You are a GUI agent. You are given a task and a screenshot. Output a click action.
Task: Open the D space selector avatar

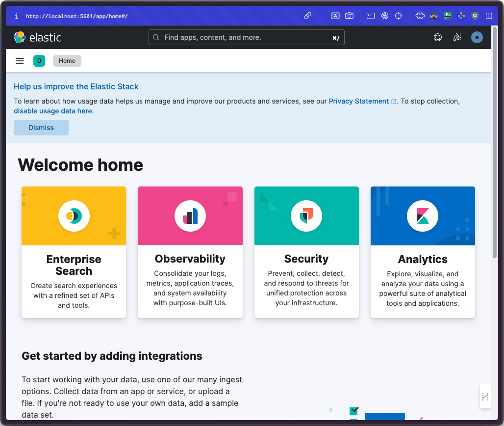pyautogui.click(x=39, y=61)
